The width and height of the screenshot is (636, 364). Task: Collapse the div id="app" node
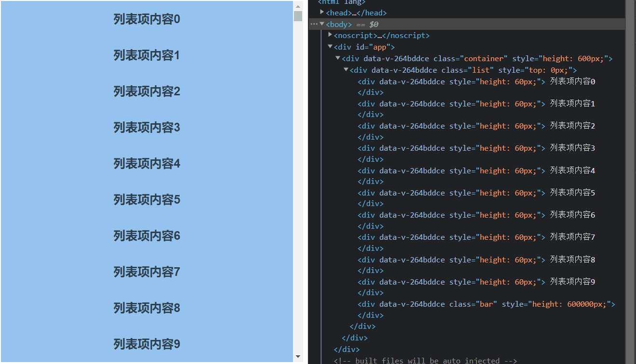point(330,46)
